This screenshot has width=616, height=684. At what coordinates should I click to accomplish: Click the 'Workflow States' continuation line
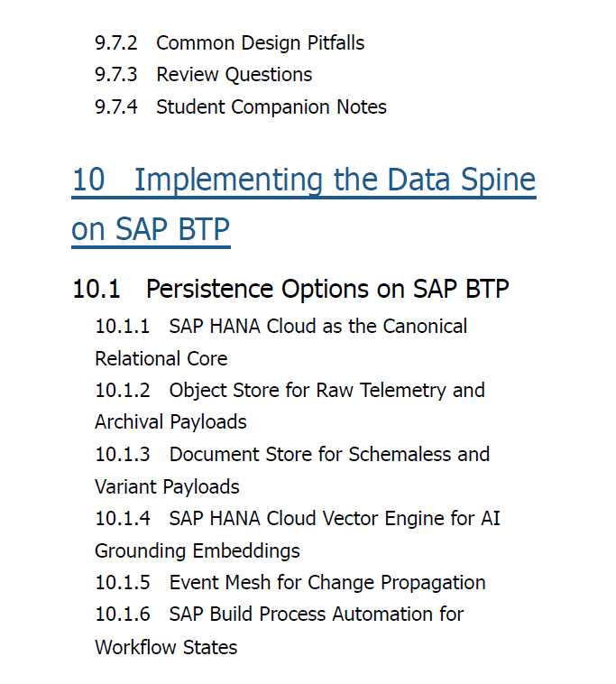pos(166,648)
